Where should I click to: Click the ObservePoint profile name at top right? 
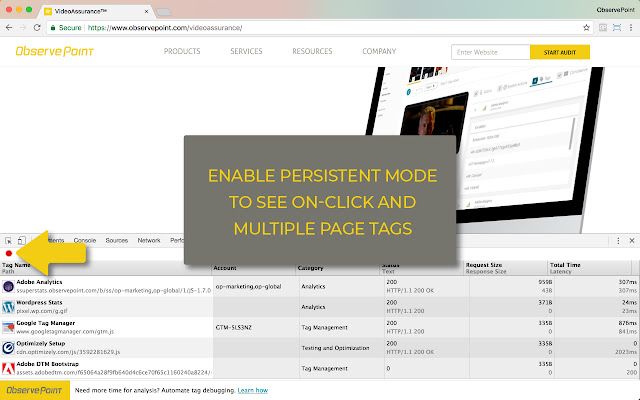[x=615, y=9]
